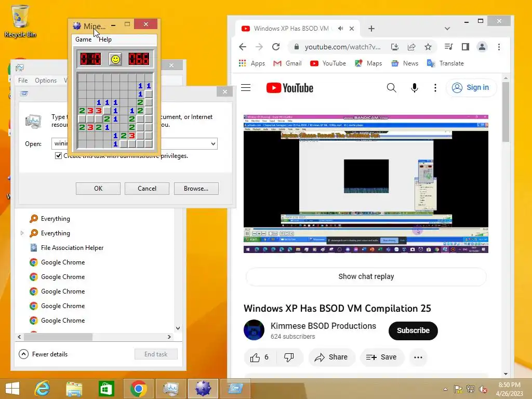Click Task Manager horizontal scrollbar thumb
The width and height of the screenshot is (532, 399).
point(58,337)
